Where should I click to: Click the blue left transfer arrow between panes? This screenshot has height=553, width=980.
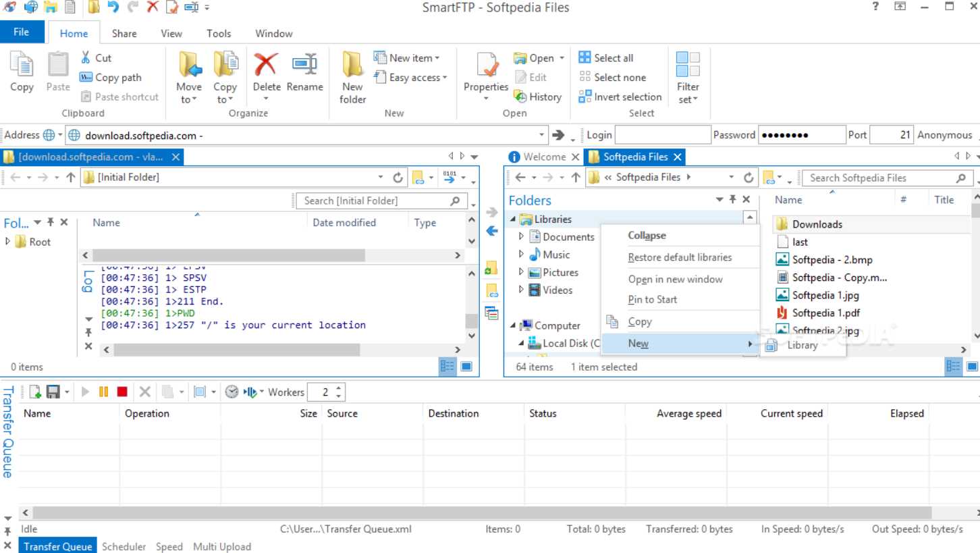492,231
